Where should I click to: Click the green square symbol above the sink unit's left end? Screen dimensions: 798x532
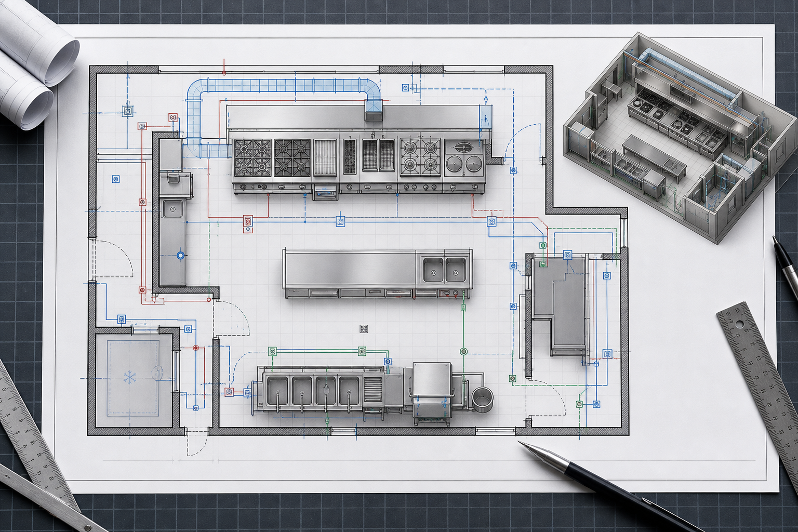272,352
